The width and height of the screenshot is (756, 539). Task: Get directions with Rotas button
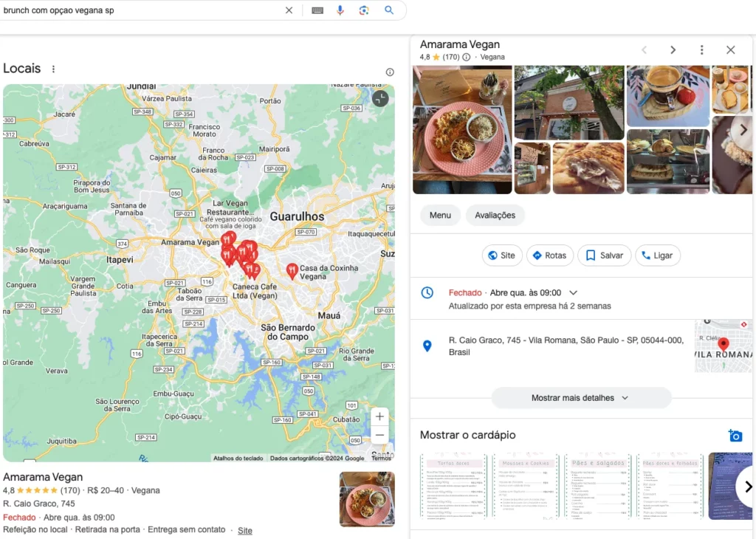[549, 255]
